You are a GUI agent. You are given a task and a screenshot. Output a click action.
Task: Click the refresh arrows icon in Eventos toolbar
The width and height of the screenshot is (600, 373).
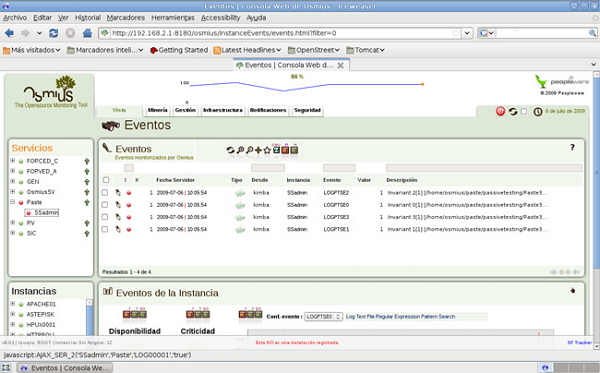[230, 150]
